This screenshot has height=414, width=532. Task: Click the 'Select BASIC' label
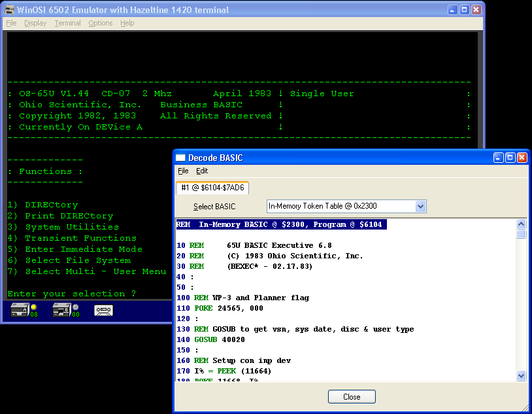click(x=214, y=207)
